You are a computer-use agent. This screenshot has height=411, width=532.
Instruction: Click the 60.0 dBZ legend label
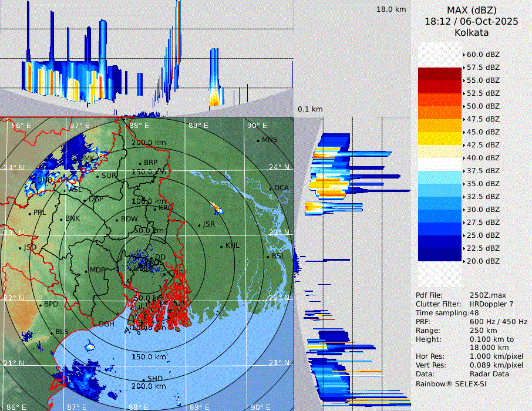click(483, 54)
